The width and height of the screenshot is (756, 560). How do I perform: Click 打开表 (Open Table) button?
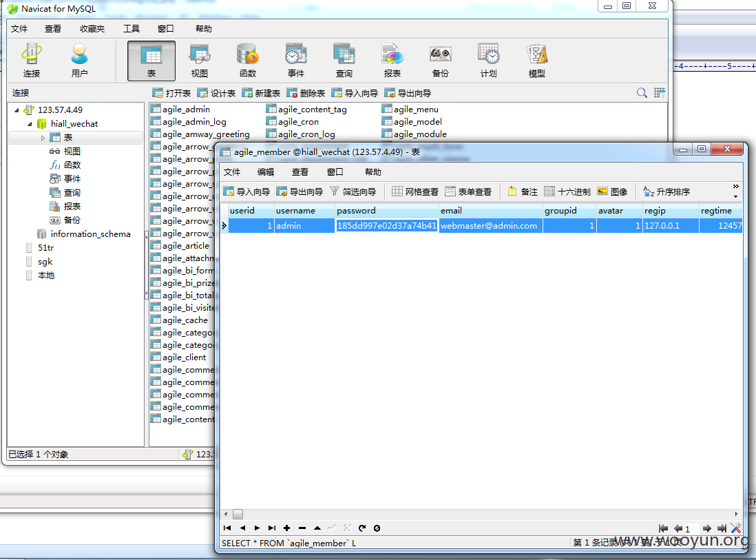(x=171, y=93)
